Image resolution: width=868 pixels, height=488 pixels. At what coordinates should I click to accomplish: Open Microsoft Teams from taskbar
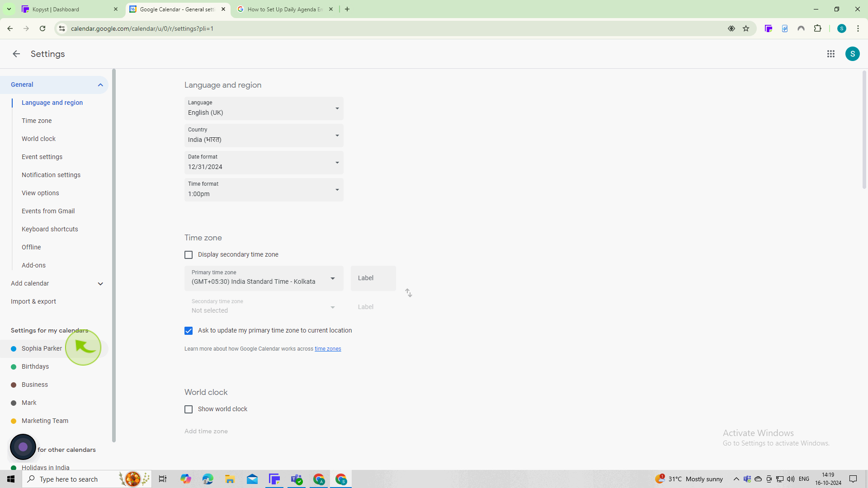click(x=297, y=479)
